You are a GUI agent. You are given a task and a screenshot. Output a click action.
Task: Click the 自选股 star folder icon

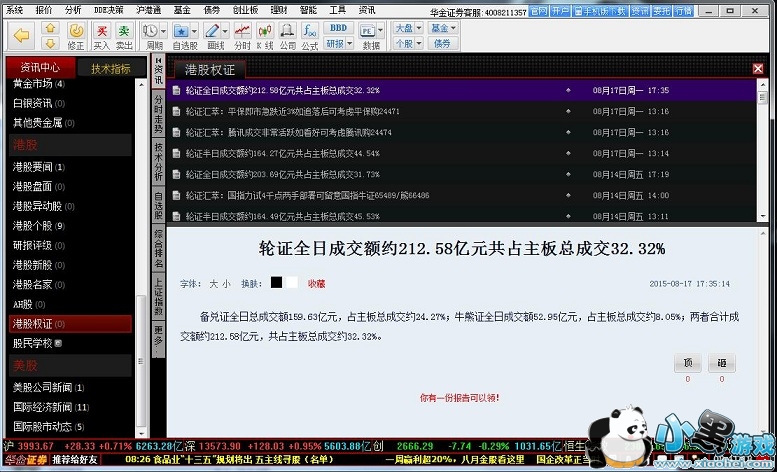(181, 31)
